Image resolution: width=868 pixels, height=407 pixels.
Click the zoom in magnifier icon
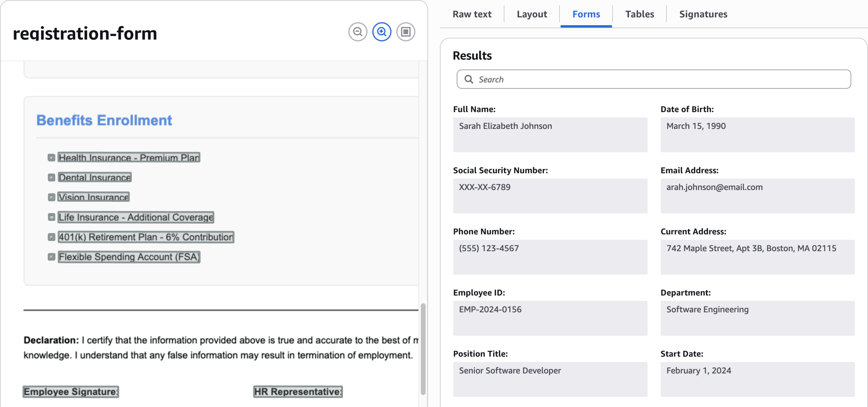(x=382, y=32)
